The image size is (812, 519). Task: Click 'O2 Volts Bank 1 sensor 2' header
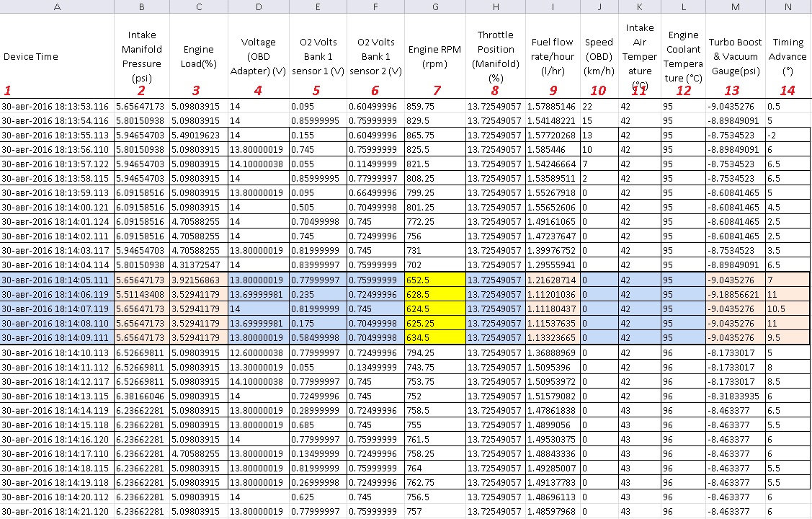375,56
